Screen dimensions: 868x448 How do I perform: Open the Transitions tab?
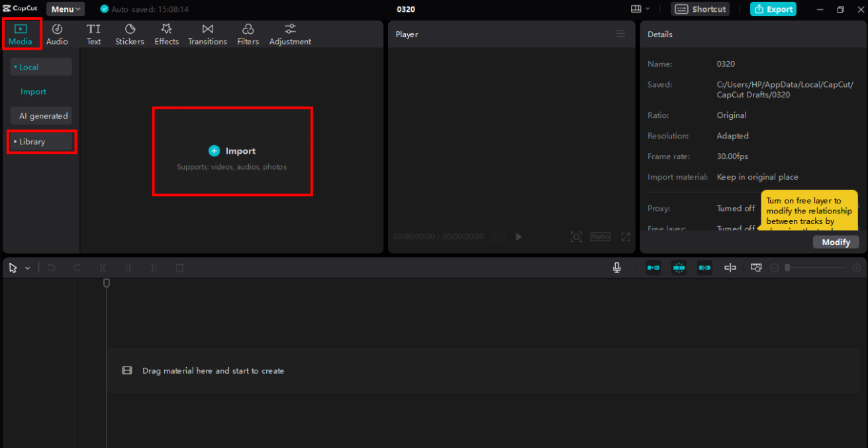(x=207, y=34)
